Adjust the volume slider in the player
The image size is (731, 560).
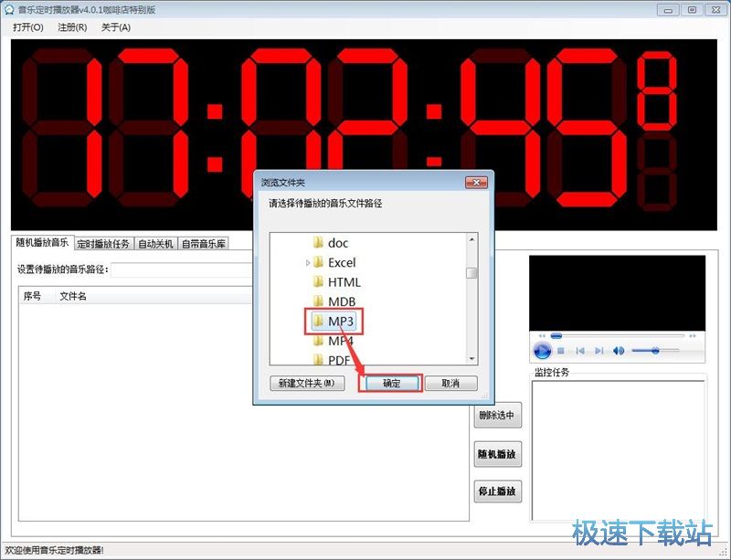click(x=656, y=351)
